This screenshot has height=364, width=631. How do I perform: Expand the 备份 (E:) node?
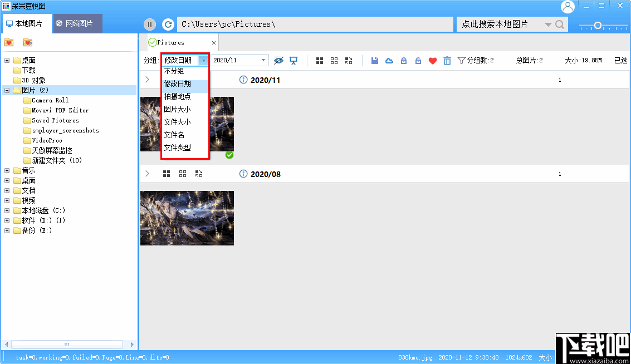click(x=7, y=230)
